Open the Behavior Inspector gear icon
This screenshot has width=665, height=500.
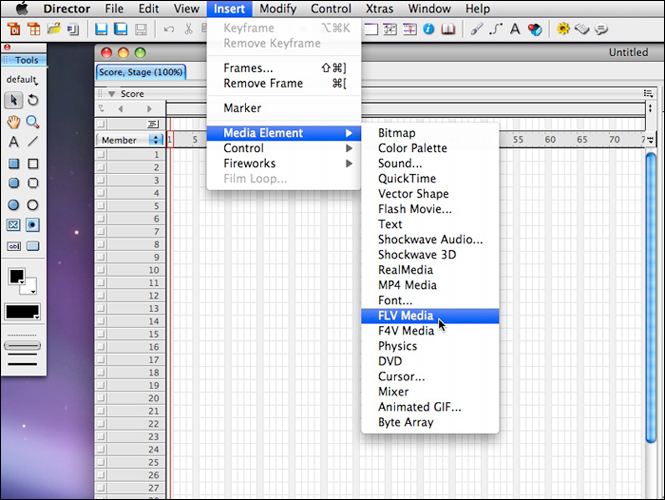pos(563,29)
